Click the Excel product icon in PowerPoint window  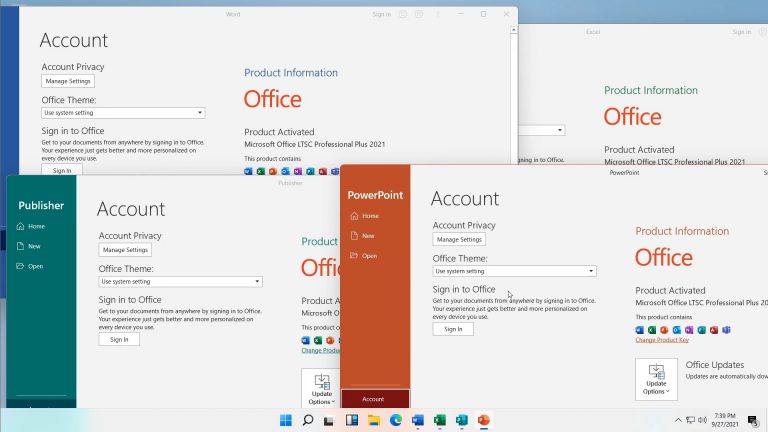(652, 330)
